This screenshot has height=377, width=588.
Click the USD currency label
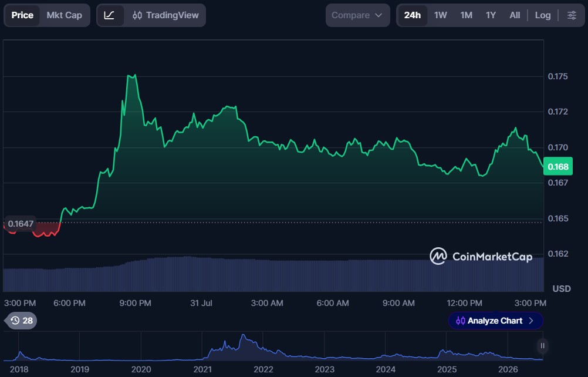(562, 289)
